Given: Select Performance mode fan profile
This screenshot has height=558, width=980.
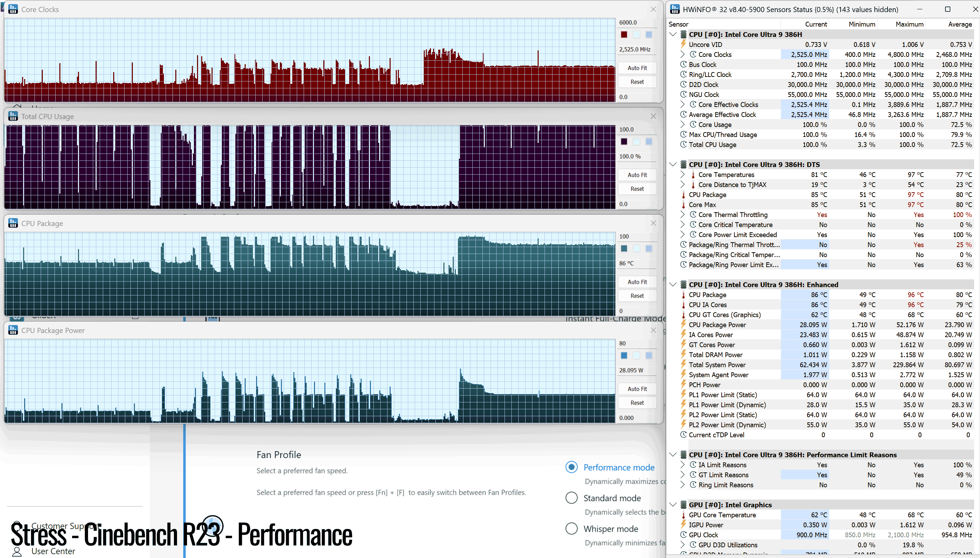Looking at the screenshot, I should (x=571, y=467).
